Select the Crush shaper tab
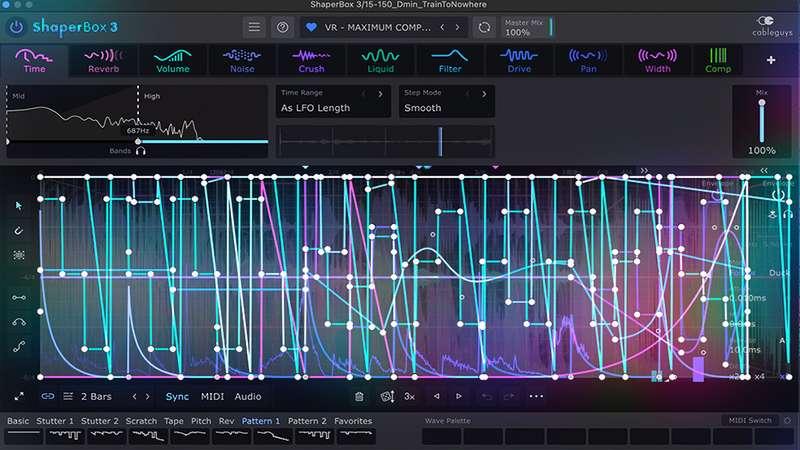The width and height of the screenshot is (800, 450). (x=311, y=61)
